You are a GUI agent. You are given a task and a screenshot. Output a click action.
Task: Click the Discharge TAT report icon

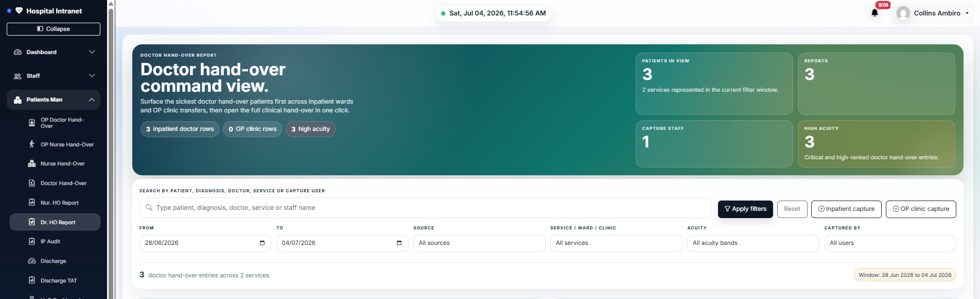[x=31, y=280]
